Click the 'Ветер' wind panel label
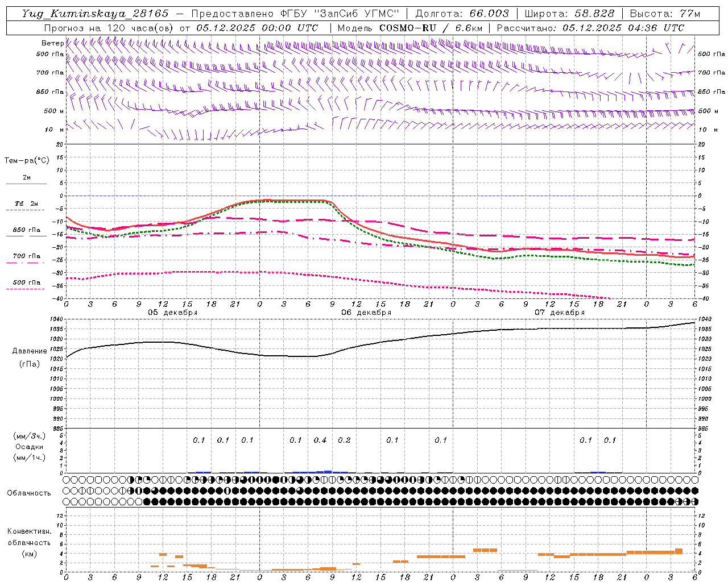 [53, 43]
